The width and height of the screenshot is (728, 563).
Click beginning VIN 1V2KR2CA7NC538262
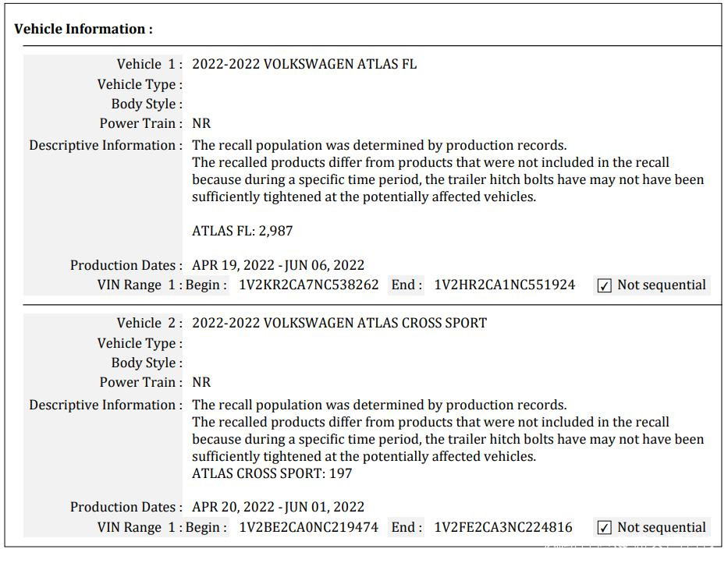(309, 285)
